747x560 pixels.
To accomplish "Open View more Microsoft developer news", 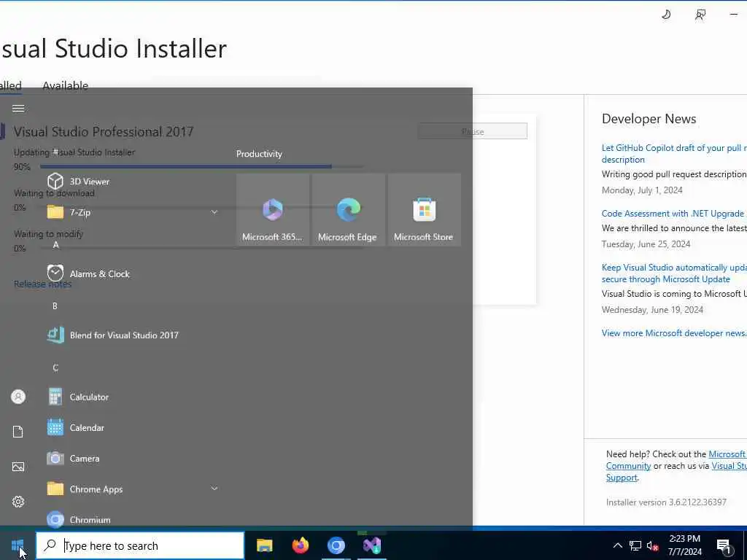I will click(x=674, y=333).
